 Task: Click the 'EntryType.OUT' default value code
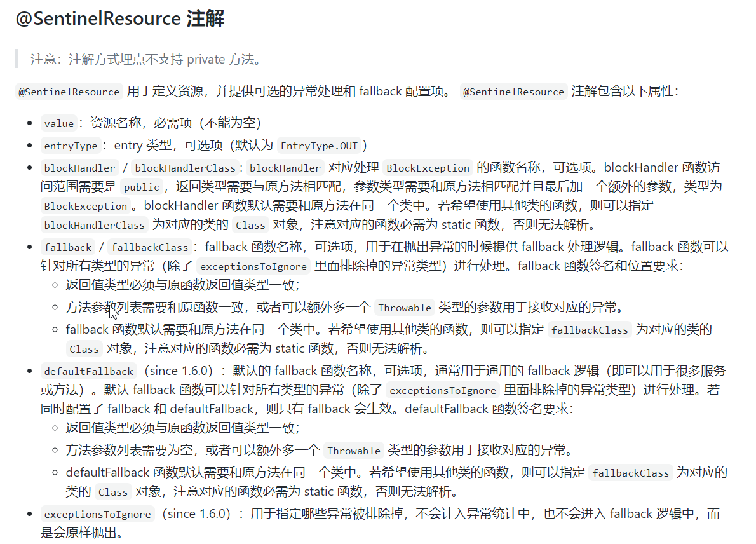tap(319, 146)
